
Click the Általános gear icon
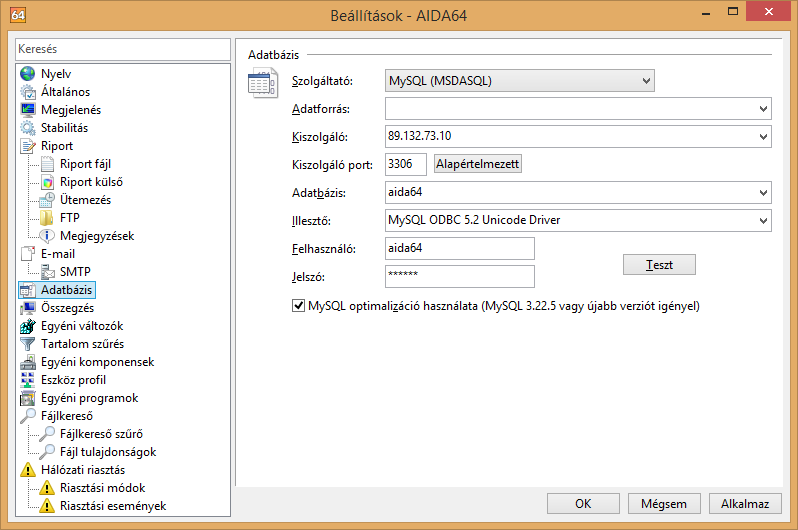(27, 92)
